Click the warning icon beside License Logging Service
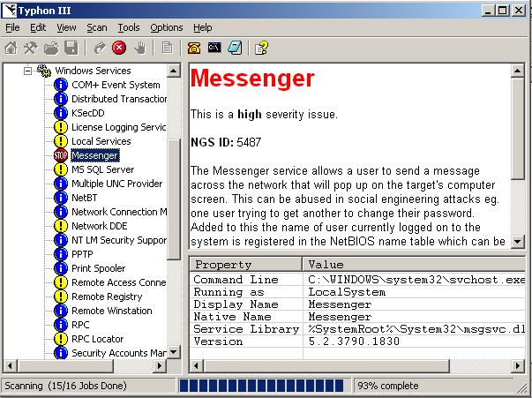Screen dimensions: 532x398 tap(61, 127)
